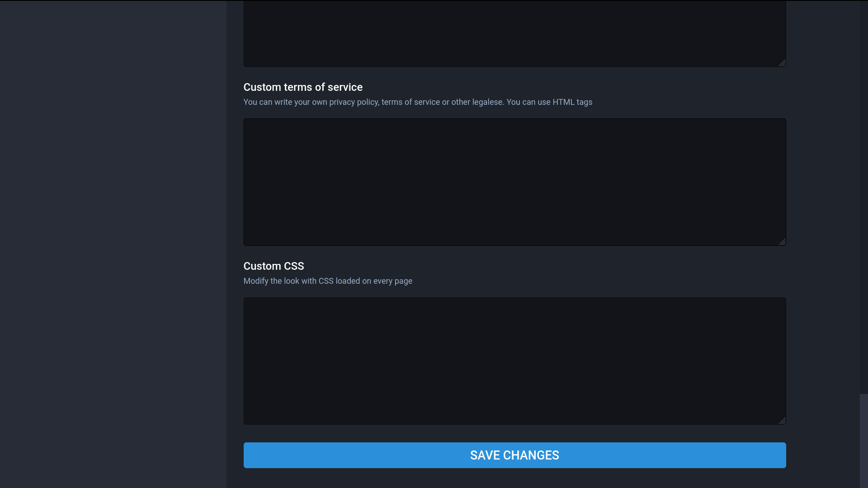The image size is (868, 488).
Task: Click the word "SAVE" on the blue button
Action: pyautogui.click(x=485, y=455)
